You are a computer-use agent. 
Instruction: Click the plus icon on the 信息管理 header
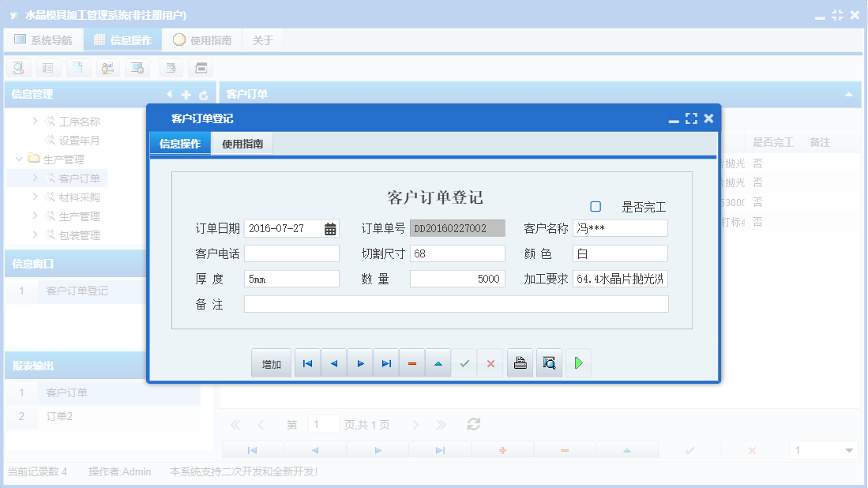[185, 93]
